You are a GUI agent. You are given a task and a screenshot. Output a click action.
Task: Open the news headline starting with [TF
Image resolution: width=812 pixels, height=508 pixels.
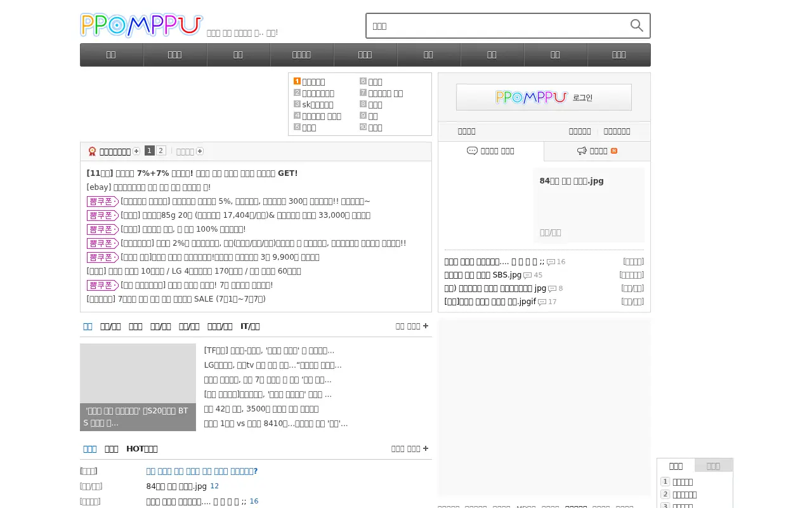269,351
